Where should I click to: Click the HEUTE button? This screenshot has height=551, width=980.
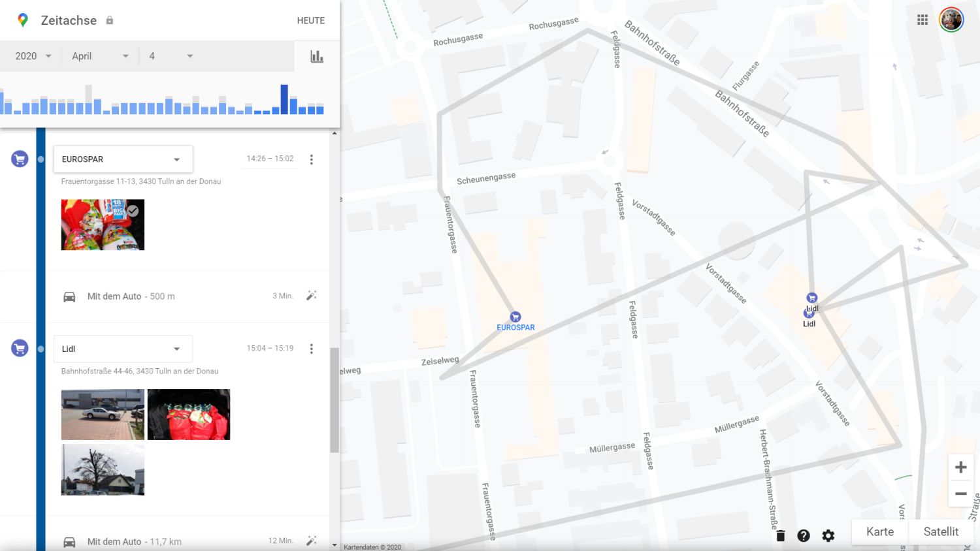(x=310, y=21)
